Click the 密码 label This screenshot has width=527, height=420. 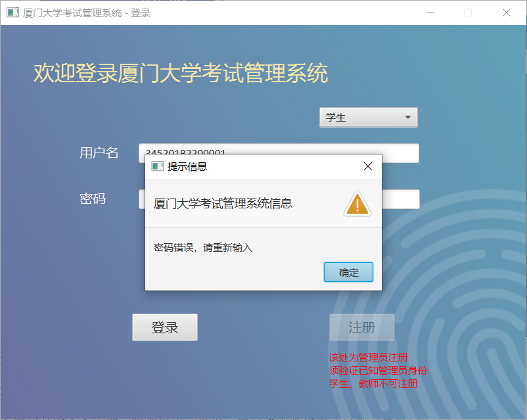coord(93,198)
